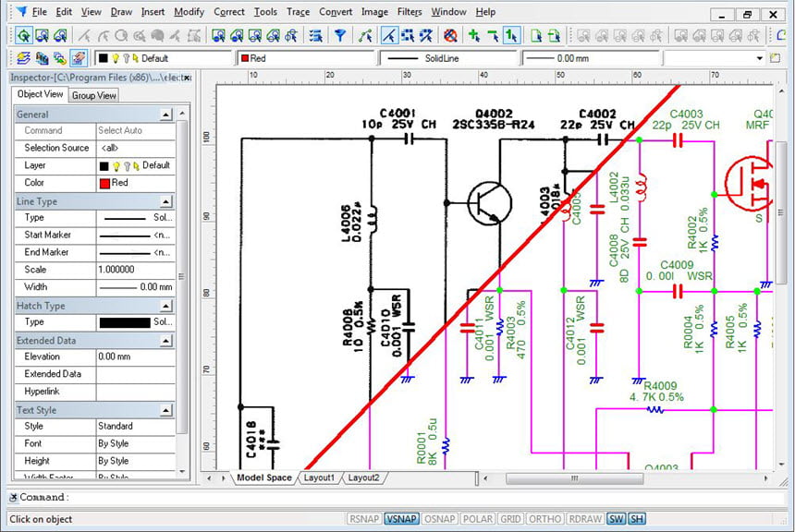Screen dimensions: 795x532
Task: Click the horizontal scrollbar thumb below drawing
Action: pyautogui.click(x=574, y=478)
